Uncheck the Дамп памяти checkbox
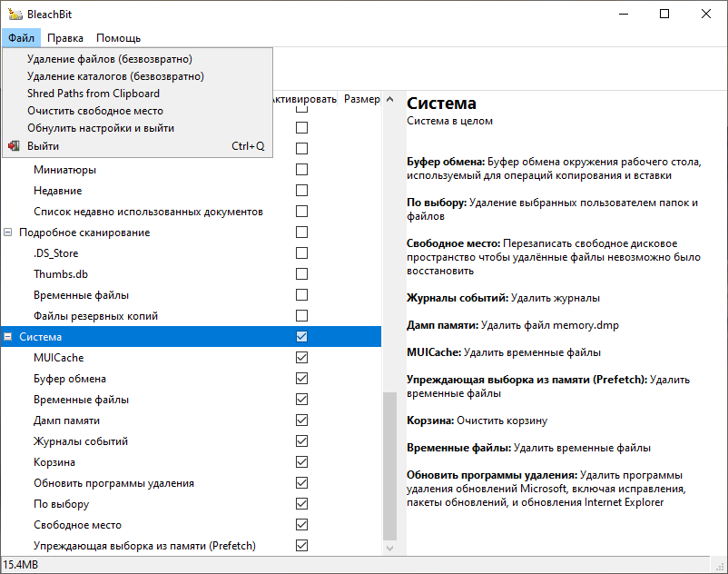 tap(301, 421)
